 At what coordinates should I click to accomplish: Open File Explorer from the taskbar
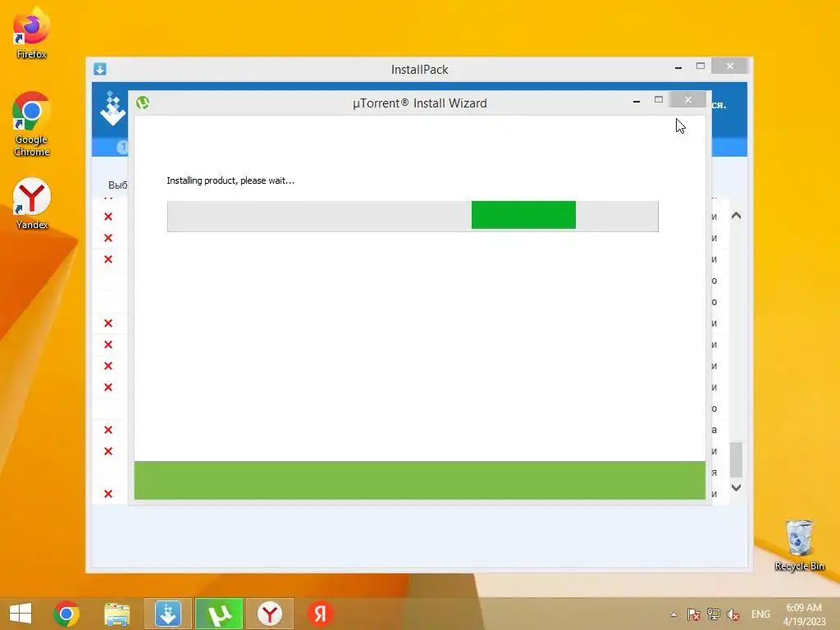pos(116,614)
